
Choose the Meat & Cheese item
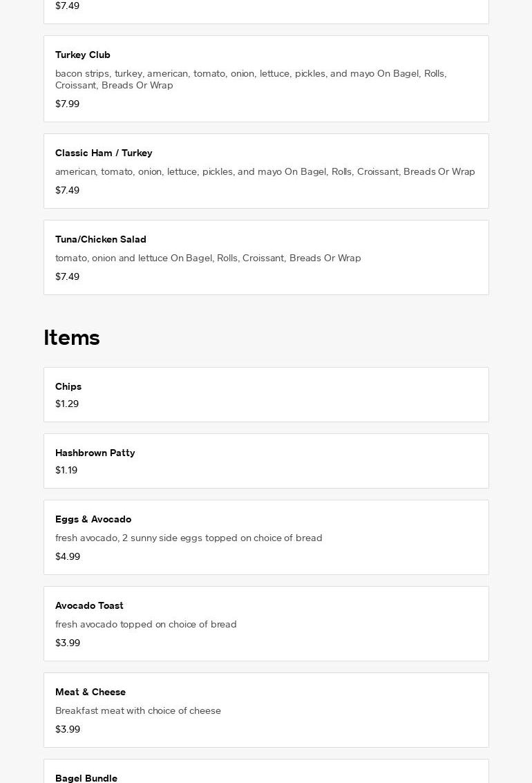coord(91,692)
